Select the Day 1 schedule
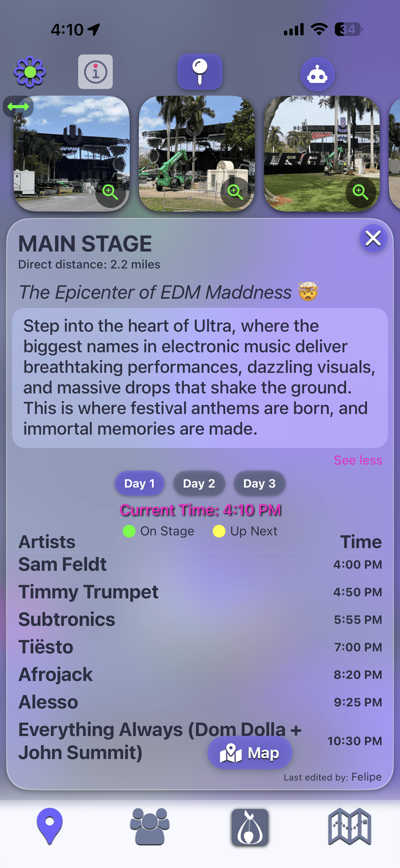The image size is (400, 868). tap(139, 484)
